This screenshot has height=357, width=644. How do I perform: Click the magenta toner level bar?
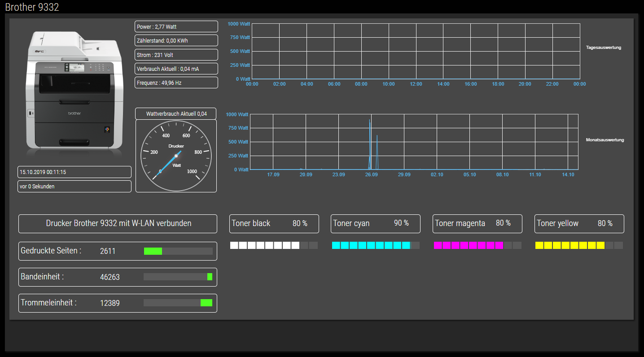pos(478,245)
